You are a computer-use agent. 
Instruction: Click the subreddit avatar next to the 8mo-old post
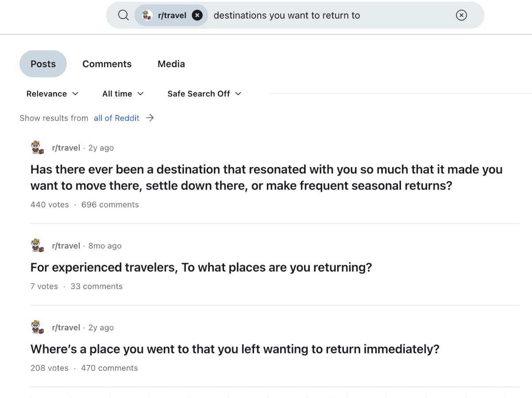click(x=37, y=245)
